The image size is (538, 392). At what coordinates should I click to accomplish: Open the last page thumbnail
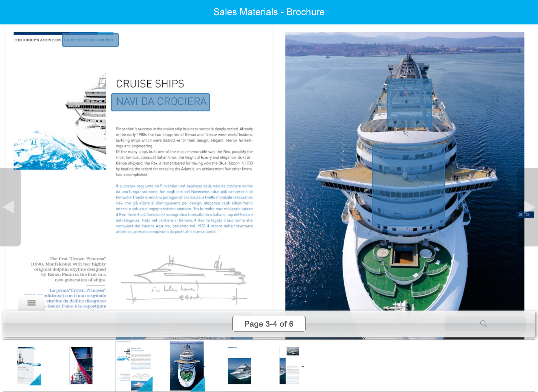click(291, 365)
